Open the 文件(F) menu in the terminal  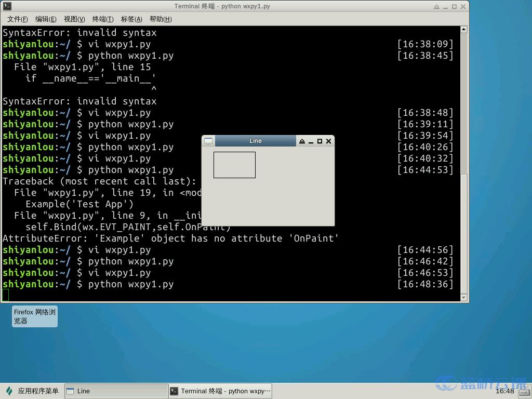17,19
